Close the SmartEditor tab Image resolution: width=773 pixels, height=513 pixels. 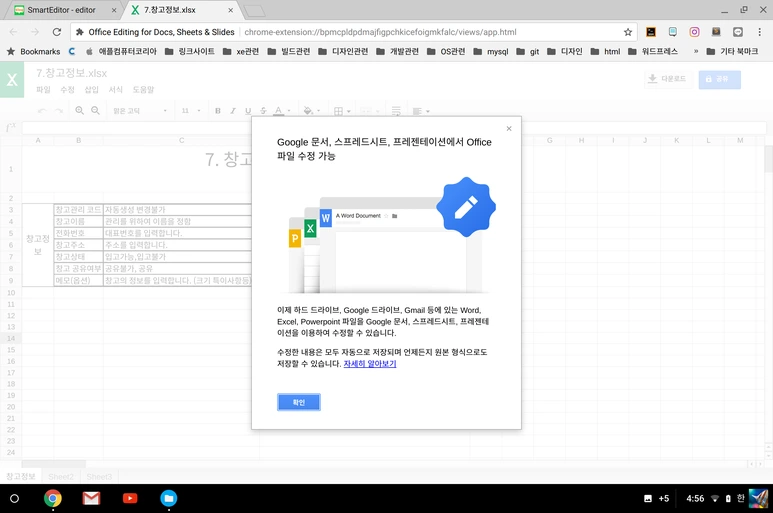114,10
